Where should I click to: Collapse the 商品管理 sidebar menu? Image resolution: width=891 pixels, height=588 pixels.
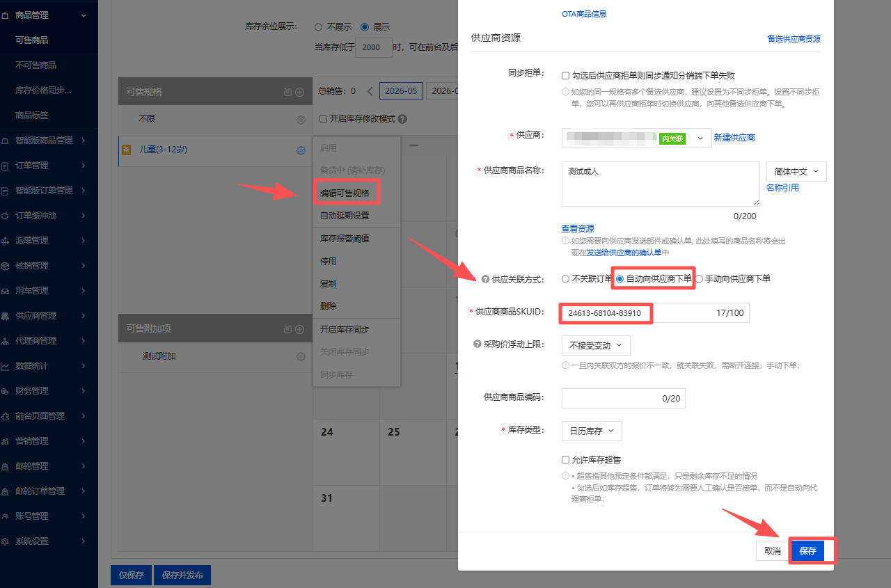pyautogui.click(x=84, y=15)
